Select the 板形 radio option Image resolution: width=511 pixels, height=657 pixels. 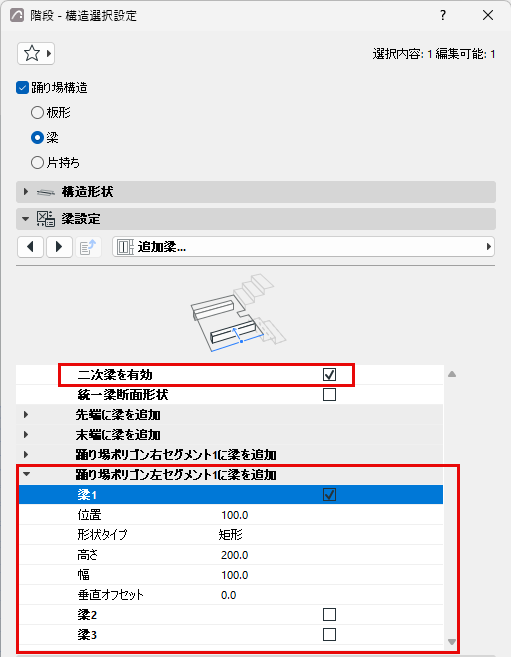coord(37,112)
